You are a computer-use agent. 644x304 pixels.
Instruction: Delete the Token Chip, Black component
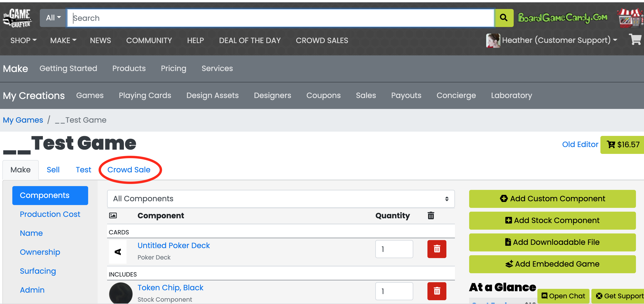[x=436, y=291]
